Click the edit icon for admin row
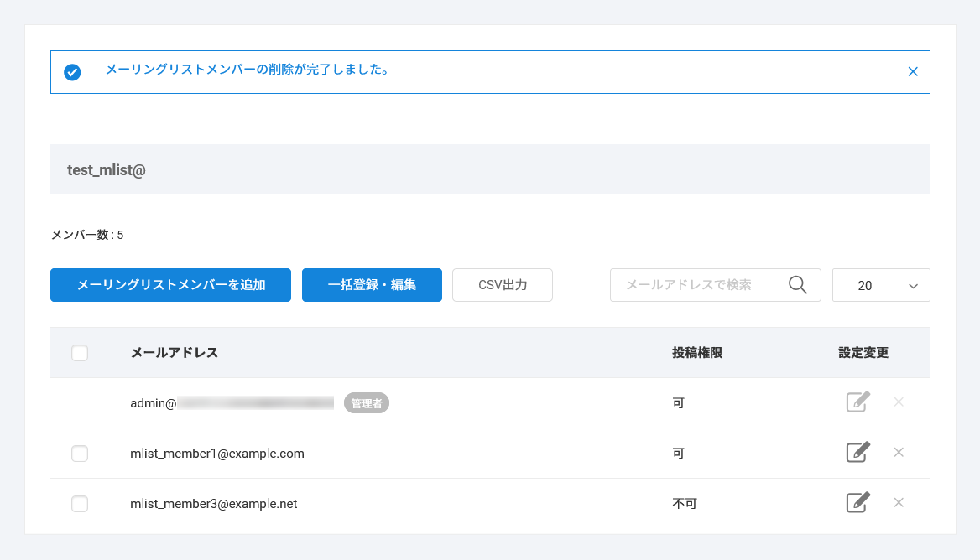980x560 pixels. coord(857,402)
